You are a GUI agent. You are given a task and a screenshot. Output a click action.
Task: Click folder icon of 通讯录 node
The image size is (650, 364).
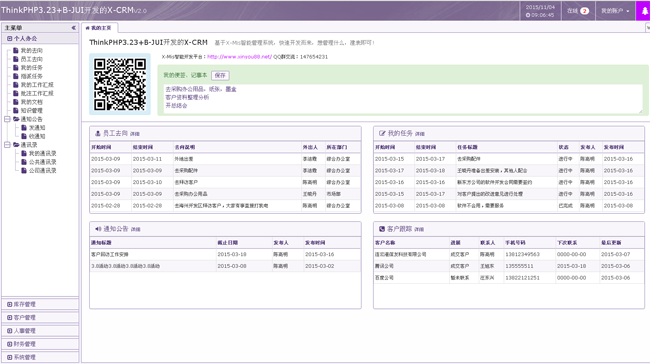coord(16,145)
